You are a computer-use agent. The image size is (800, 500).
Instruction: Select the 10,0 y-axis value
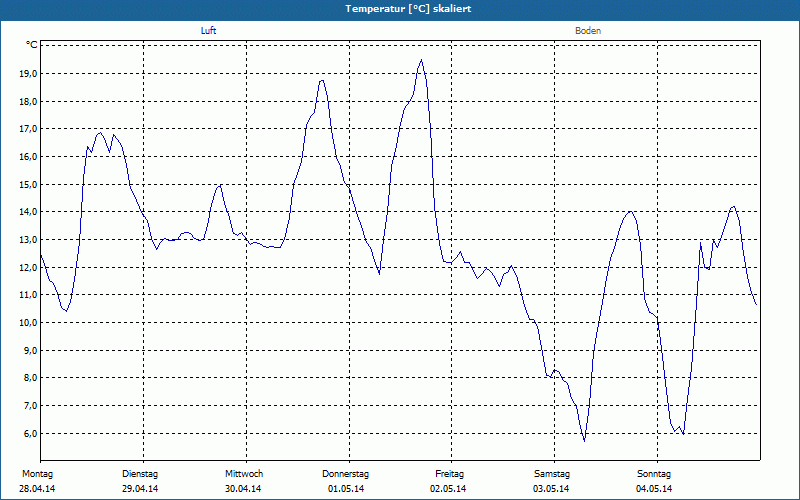[x=29, y=322]
